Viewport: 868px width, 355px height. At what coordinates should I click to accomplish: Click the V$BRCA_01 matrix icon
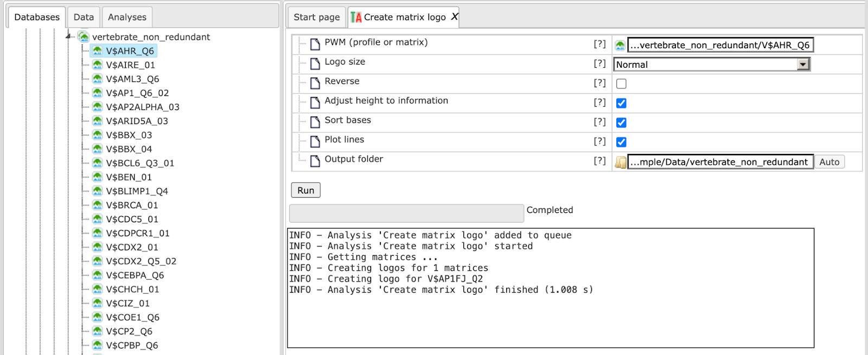98,205
